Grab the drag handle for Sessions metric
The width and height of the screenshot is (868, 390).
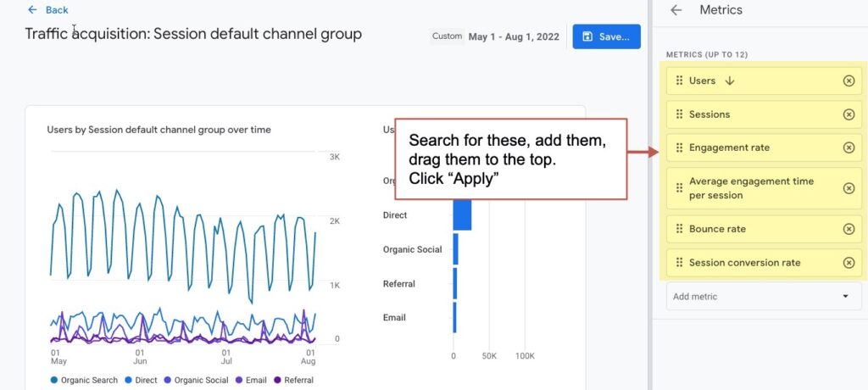tap(679, 114)
